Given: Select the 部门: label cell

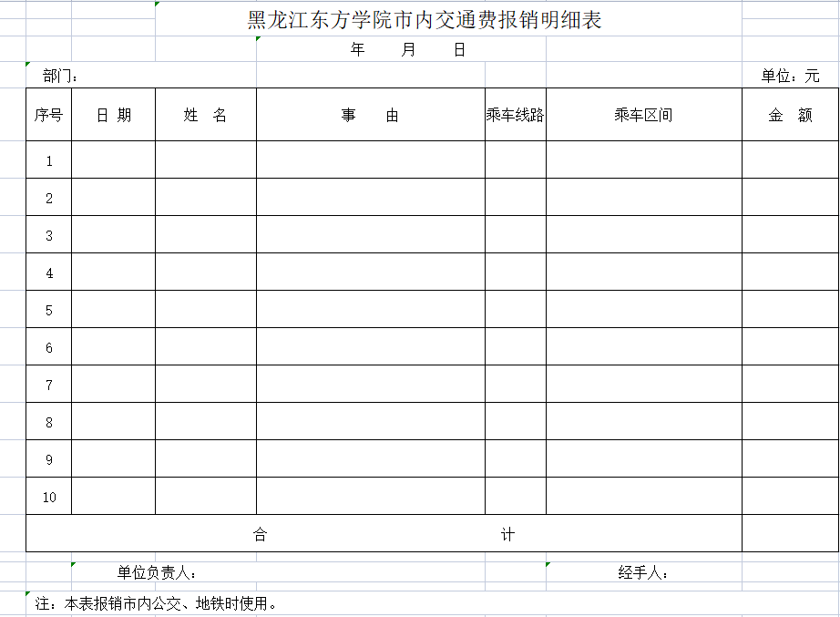Looking at the screenshot, I should pyautogui.click(x=141, y=75).
